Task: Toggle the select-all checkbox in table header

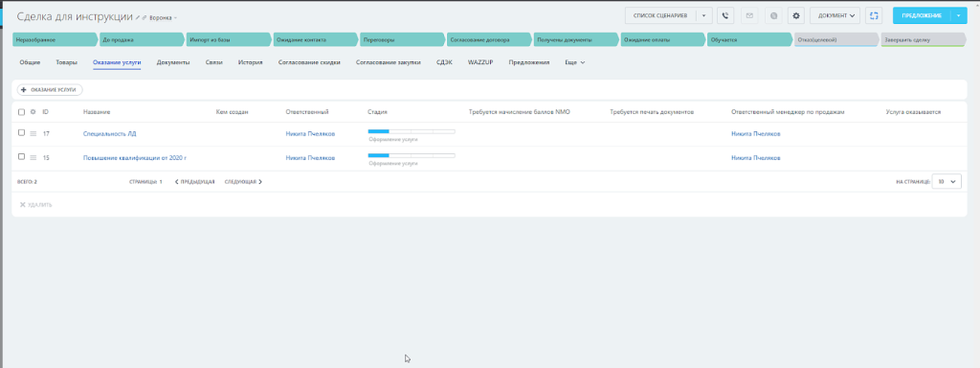Action: coord(22,112)
